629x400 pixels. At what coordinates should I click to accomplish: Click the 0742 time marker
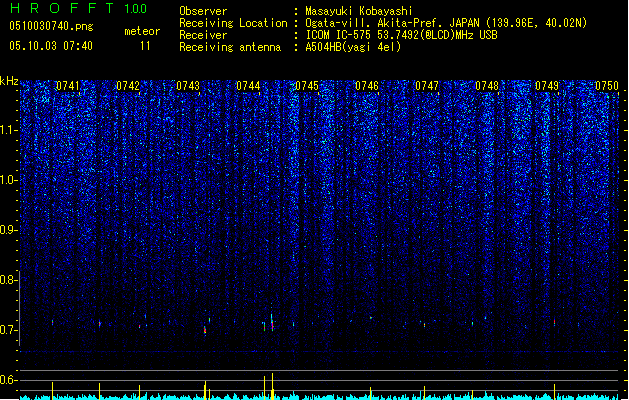click(x=128, y=86)
